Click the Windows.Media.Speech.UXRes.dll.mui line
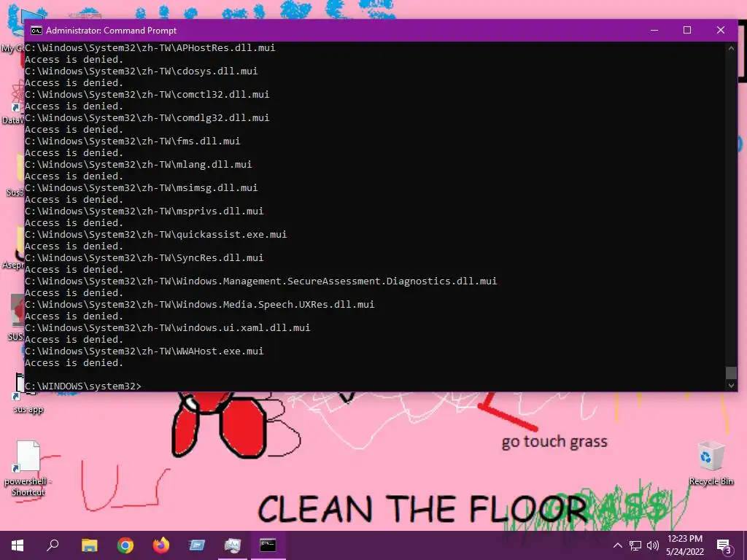This screenshot has height=560, width=747. (200, 304)
